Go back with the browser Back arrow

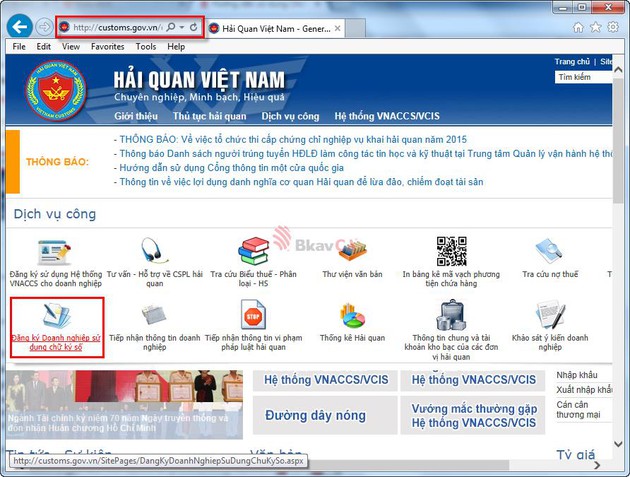[x=19, y=27]
